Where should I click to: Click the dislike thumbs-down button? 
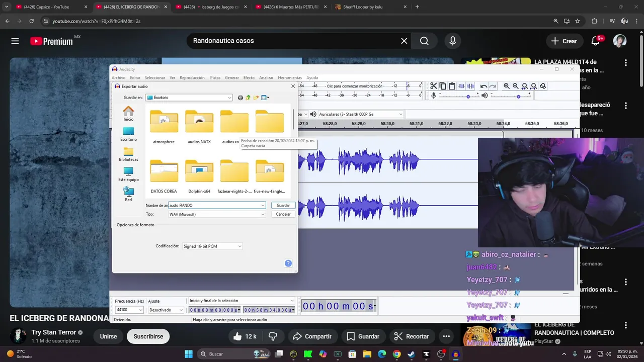click(273, 336)
